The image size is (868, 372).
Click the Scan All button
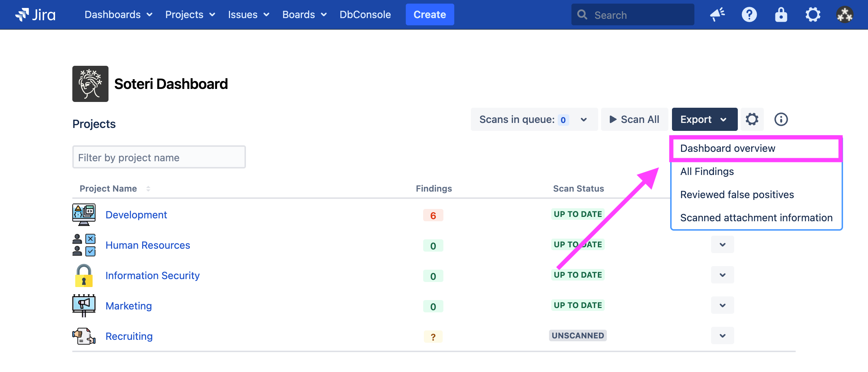pyautogui.click(x=634, y=119)
